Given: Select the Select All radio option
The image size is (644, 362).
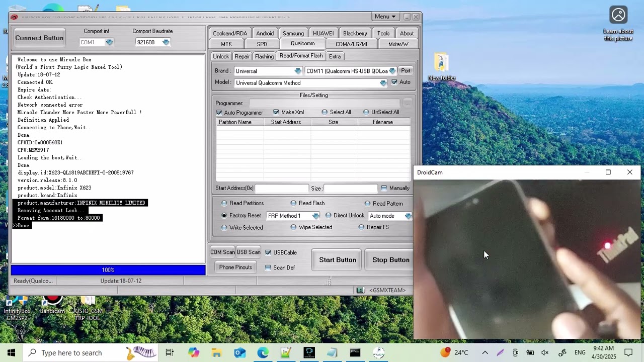Looking at the screenshot, I should [x=325, y=112].
